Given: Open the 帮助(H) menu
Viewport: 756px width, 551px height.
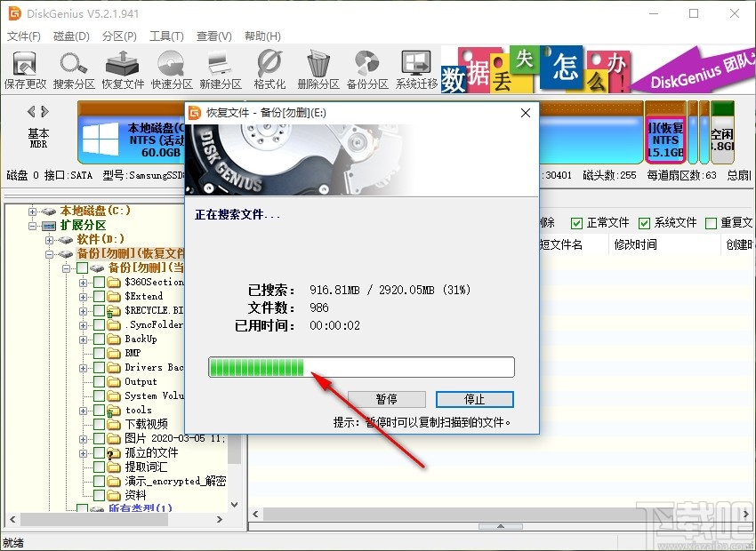Looking at the screenshot, I should [x=262, y=36].
